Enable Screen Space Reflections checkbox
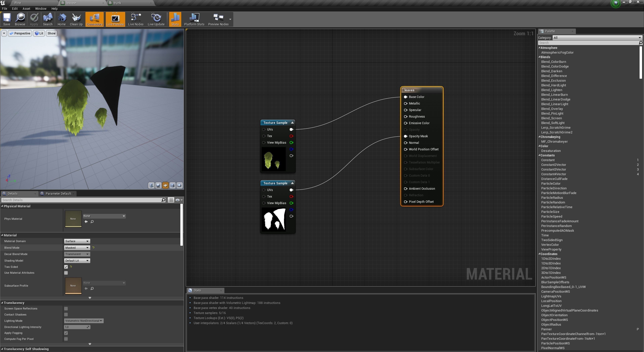 [x=66, y=309]
